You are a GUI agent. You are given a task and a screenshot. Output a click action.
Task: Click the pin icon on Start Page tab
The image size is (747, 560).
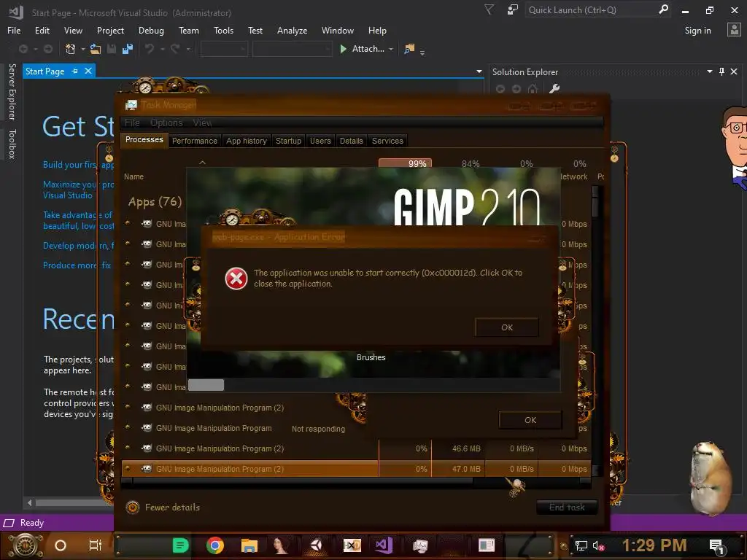coord(75,71)
